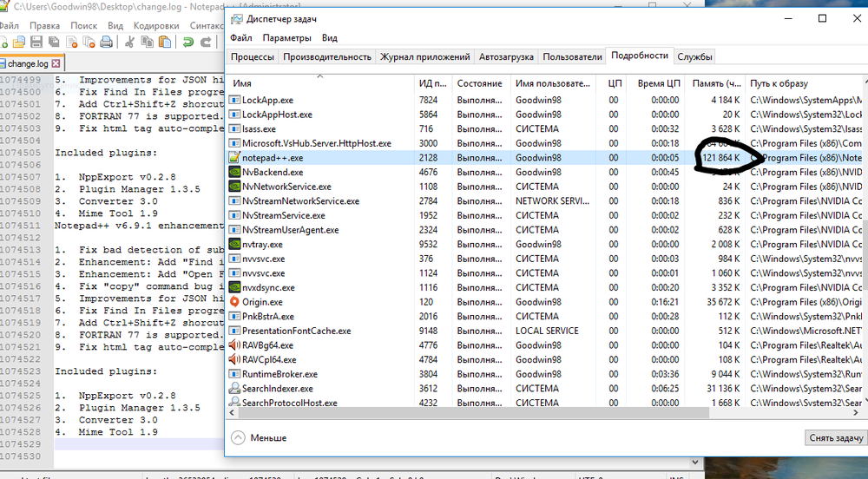Select the Origin.exe process icon

click(233, 302)
